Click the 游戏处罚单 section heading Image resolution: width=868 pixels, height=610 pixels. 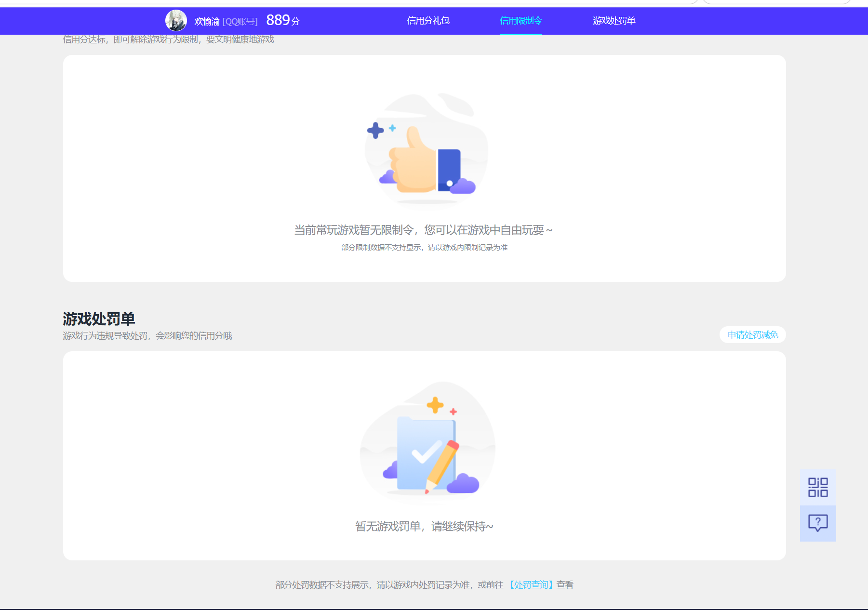(x=99, y=318)
